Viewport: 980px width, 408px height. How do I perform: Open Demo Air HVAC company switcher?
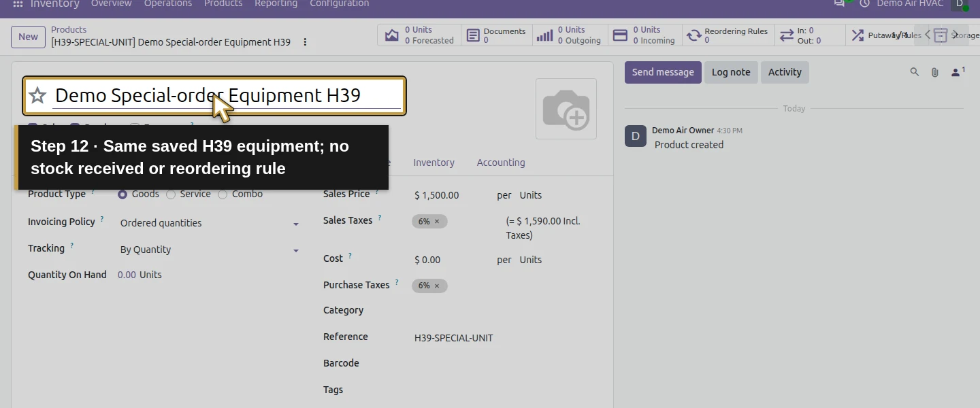(910, 4)
